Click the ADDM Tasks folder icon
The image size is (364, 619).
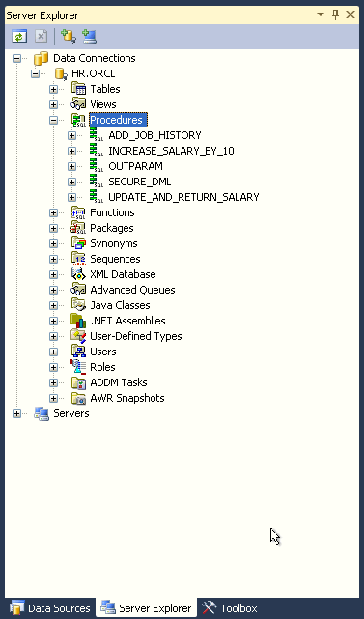tap(78, 382)
